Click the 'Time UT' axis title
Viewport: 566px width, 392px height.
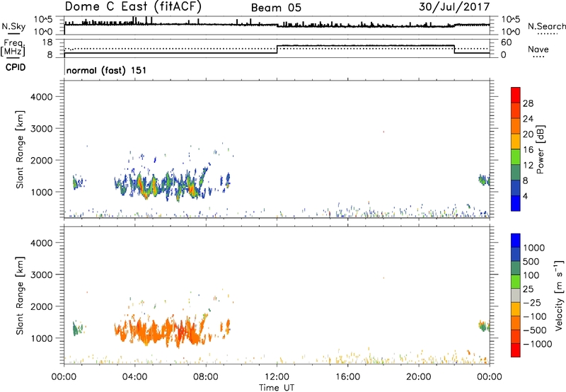click(277, 388)
